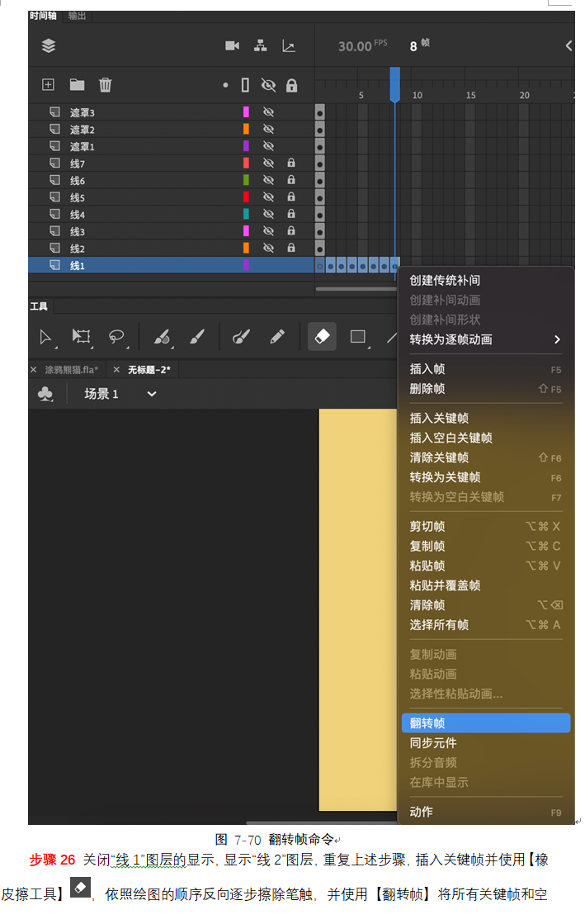Choose 转换为关键帧 menu item
585x924 pixels.
click(x=486, y=477)
